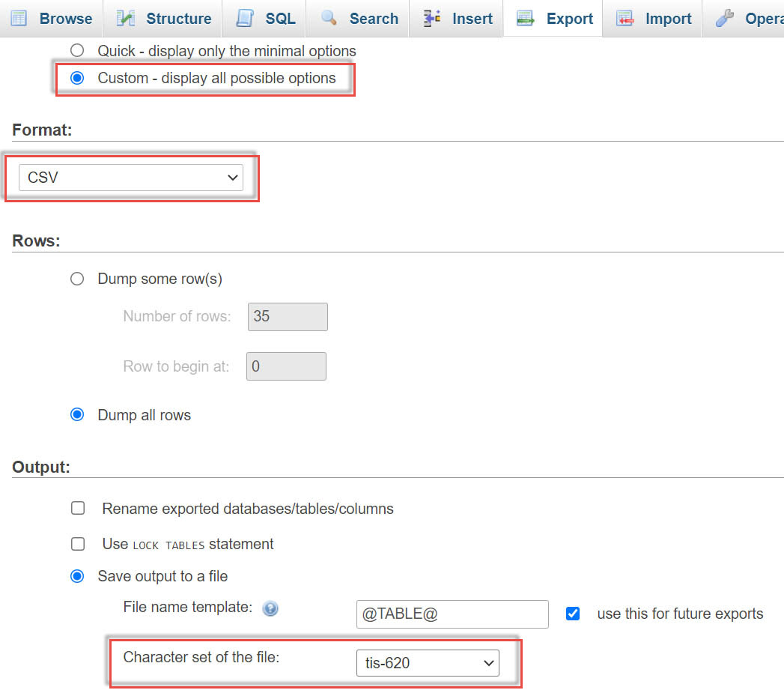
Task: Click the Browse table icon
Action: pos(17,18)
